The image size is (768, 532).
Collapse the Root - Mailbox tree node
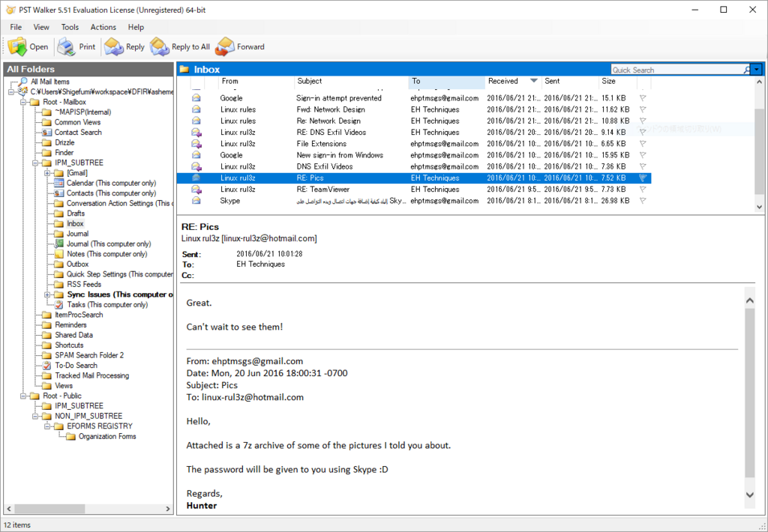click(23, 103)
